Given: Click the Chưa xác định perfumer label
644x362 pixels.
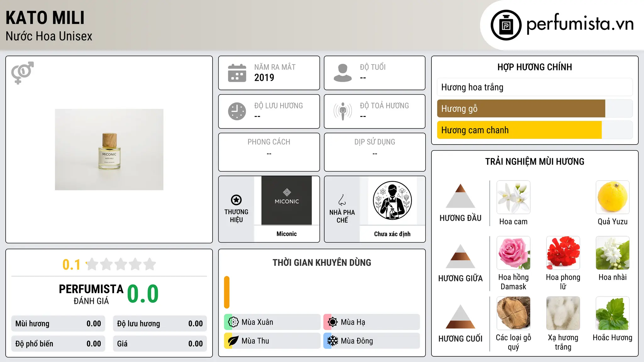Looking at the screenshot, I should point(392,234).
